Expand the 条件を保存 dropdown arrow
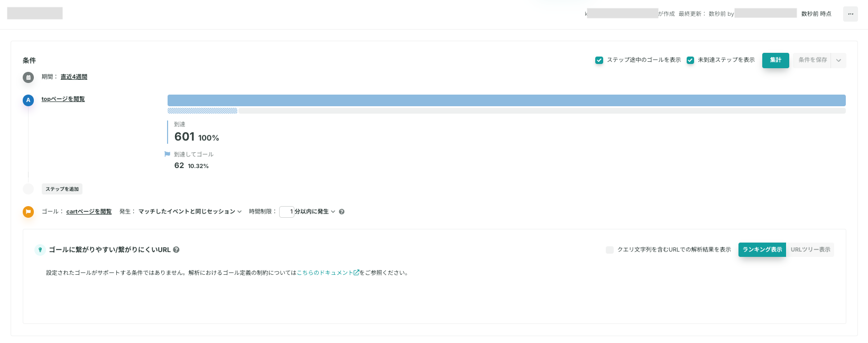Screen dimensions: 868x343 click(x=838, y=60)
